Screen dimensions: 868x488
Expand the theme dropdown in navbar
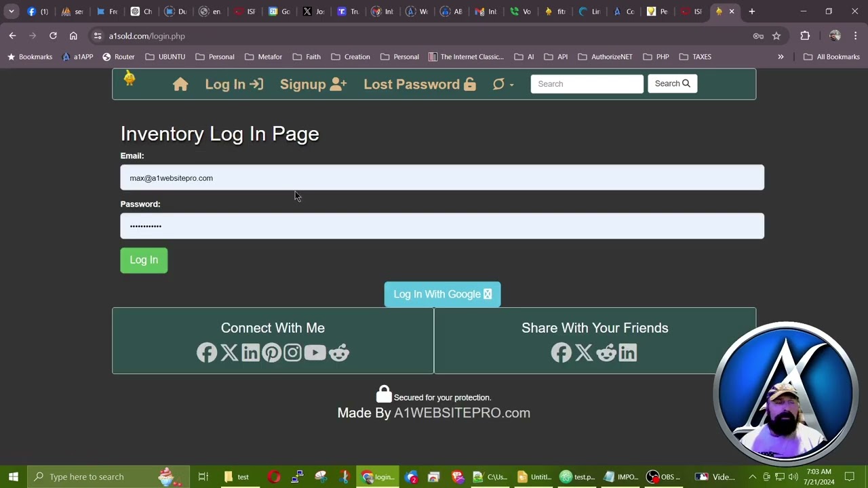tap(502, 84)
